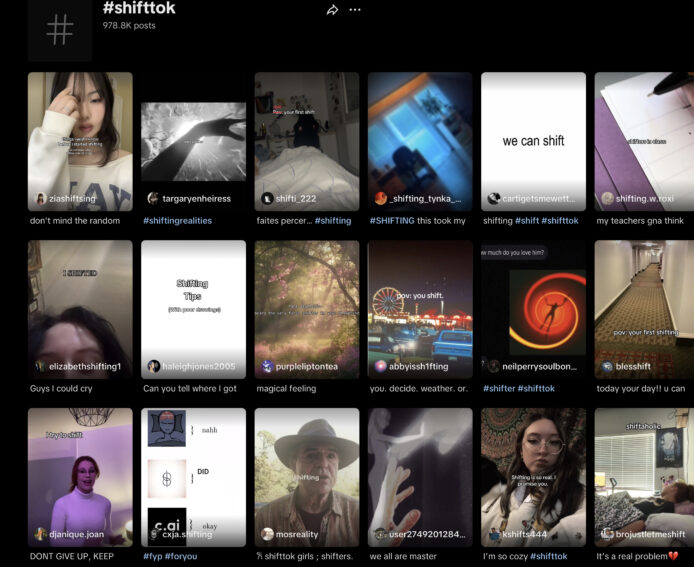Click mosreality's profile avatar

[x=267, y=534]
